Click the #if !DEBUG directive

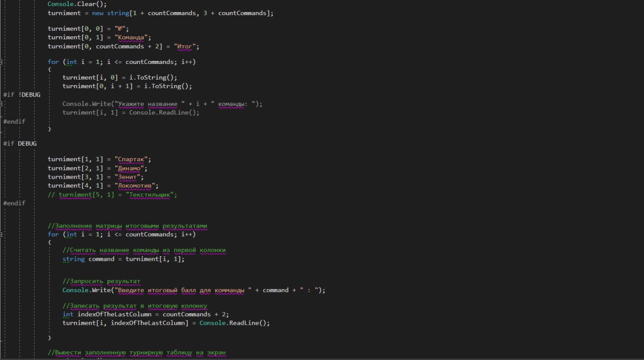tap(22, 95)
